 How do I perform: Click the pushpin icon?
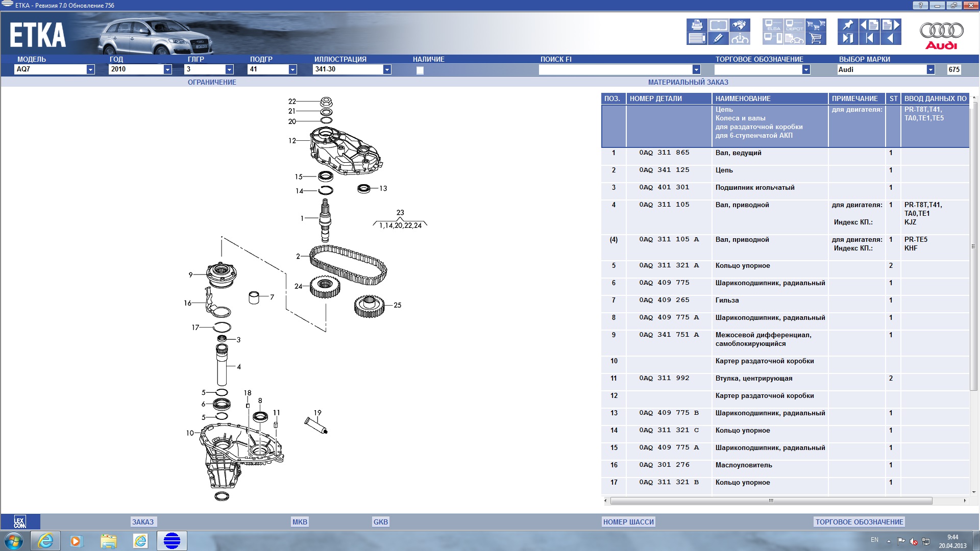[847, 25]
